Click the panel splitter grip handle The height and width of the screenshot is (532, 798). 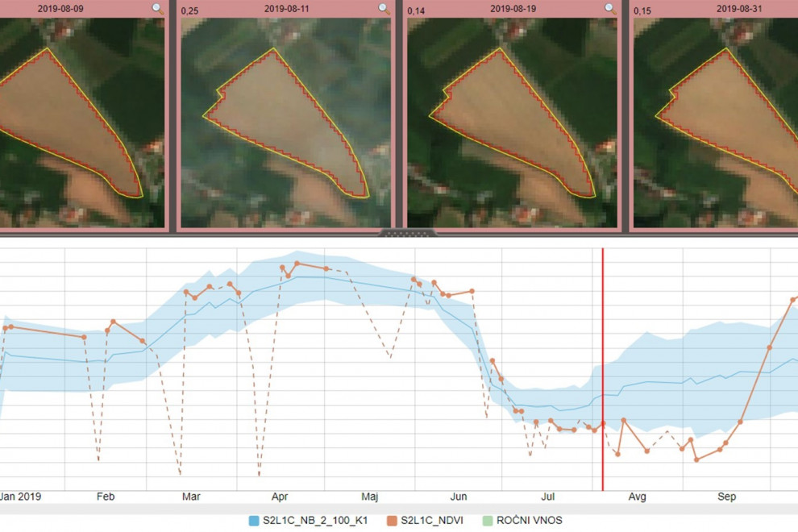(x=407, y=233)
